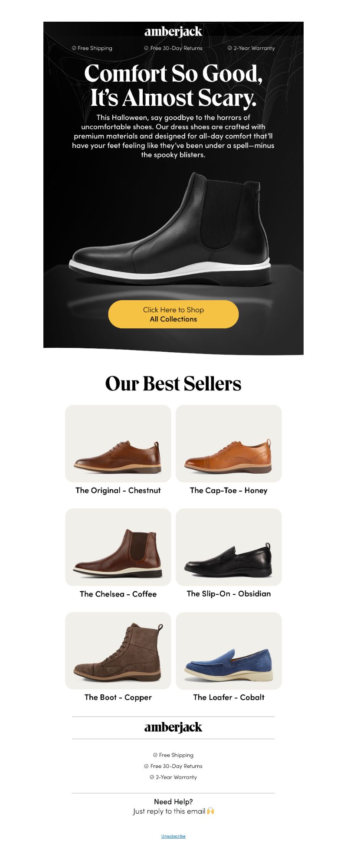347x868 pixels.
Task: Click the raised hands emoji in footer
Action: point(211,811)
